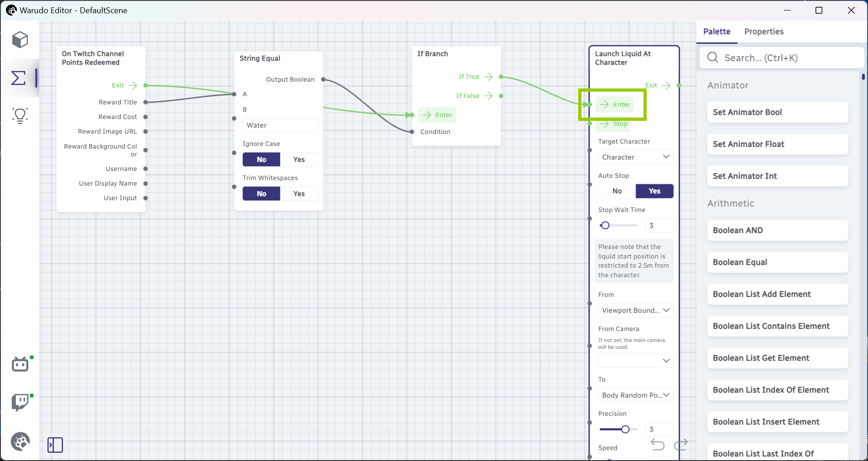Click Exit arrow on Launch Liquid node
Screen dimensions: 868x461
(x=666, y=85)
